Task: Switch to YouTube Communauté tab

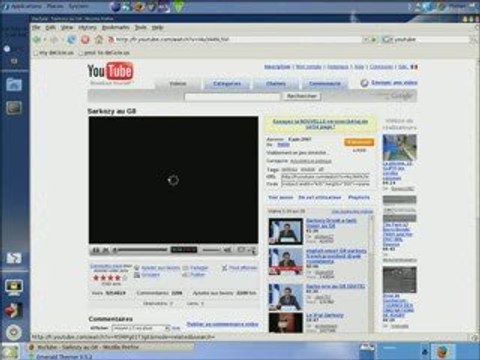Action: tap(325, 84)
